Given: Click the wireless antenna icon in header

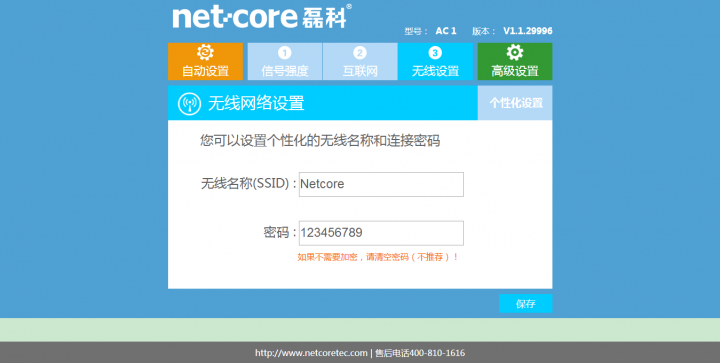Looking at the screenshot, I should [189, 104].
